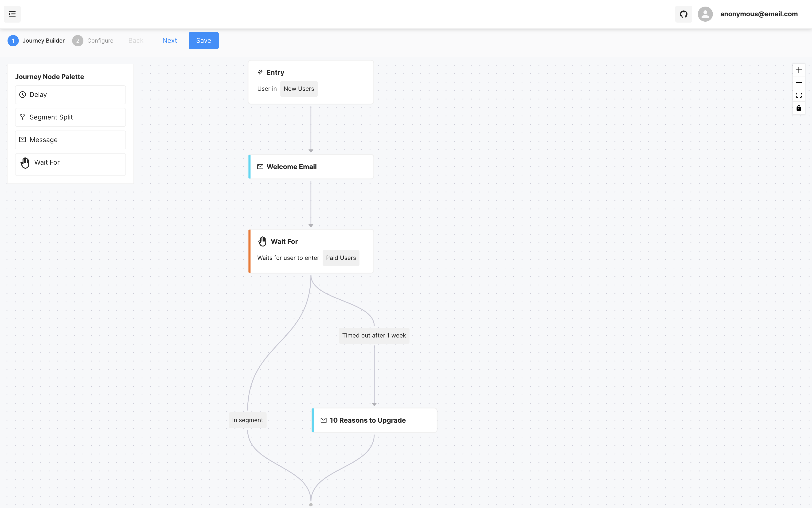Toggle canvas interactivity lock

tap(799, 108)
